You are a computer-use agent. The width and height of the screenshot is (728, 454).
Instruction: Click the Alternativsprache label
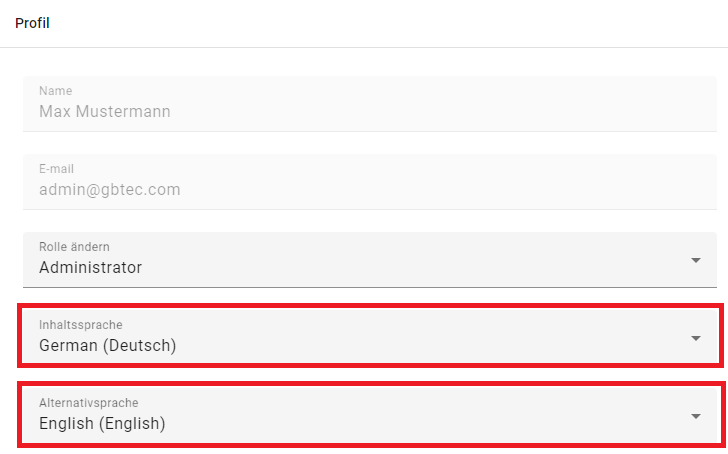[87, 403]
